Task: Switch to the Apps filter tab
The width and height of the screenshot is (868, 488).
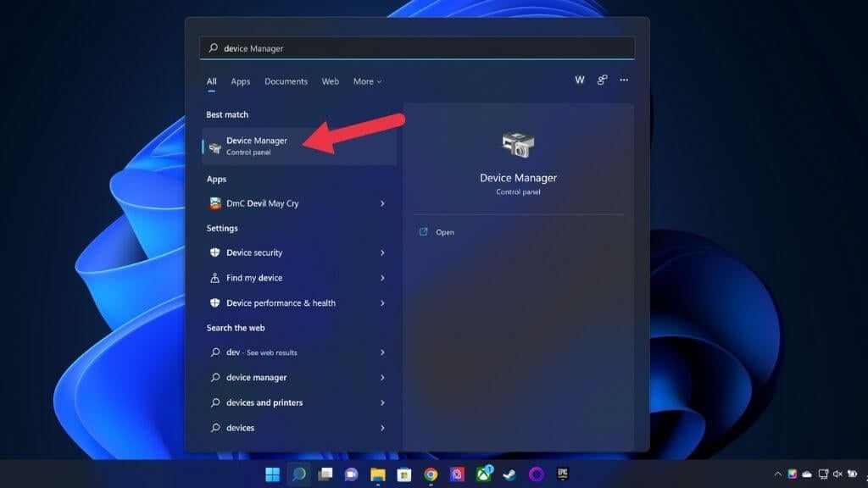Action: click(240, 81)
